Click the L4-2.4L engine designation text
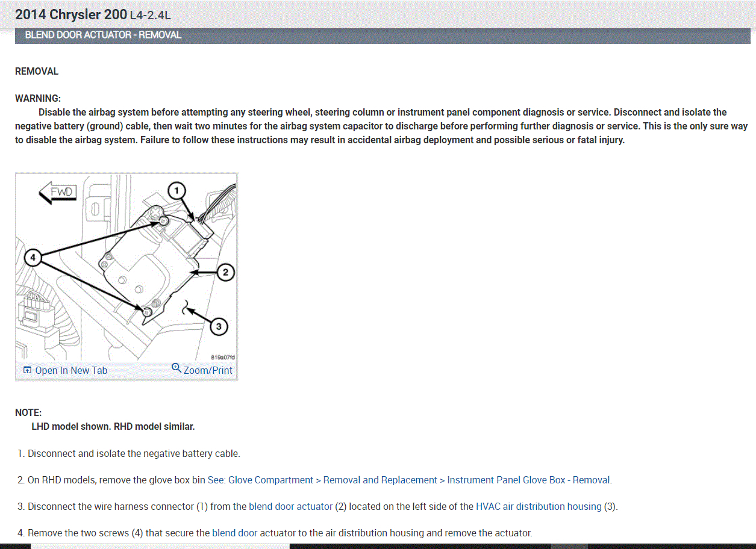 [x=151, y=15]
